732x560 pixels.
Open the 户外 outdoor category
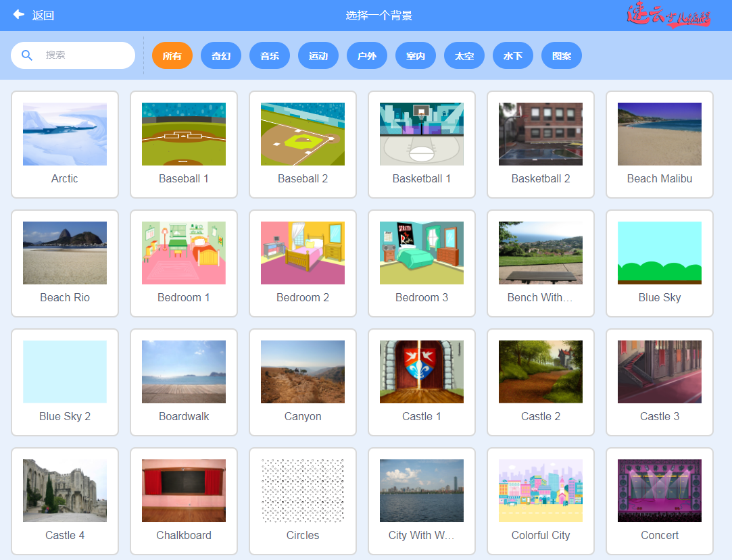(367, 56)
